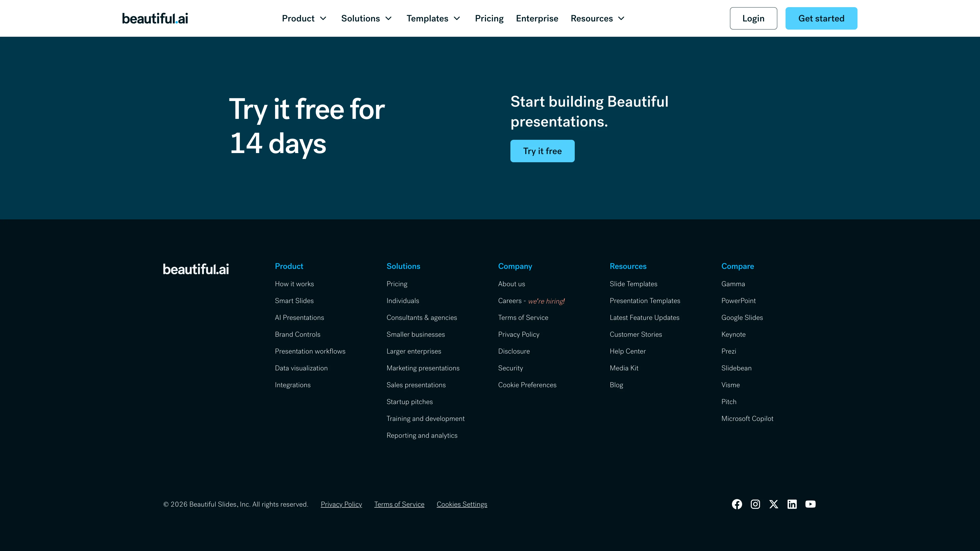
Task: Click the beautiful.ai logo in the footer
Action: pyautogui.click(x=196, y=269)
